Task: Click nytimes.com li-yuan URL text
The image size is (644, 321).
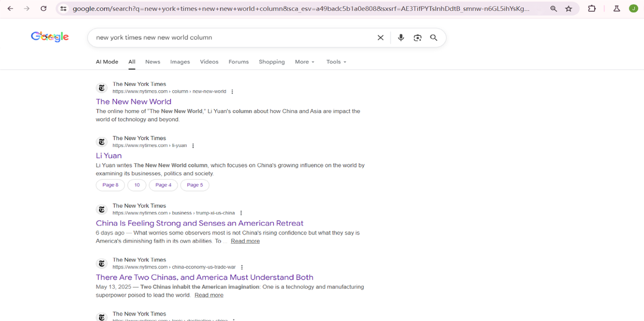Action: [150, 146]
